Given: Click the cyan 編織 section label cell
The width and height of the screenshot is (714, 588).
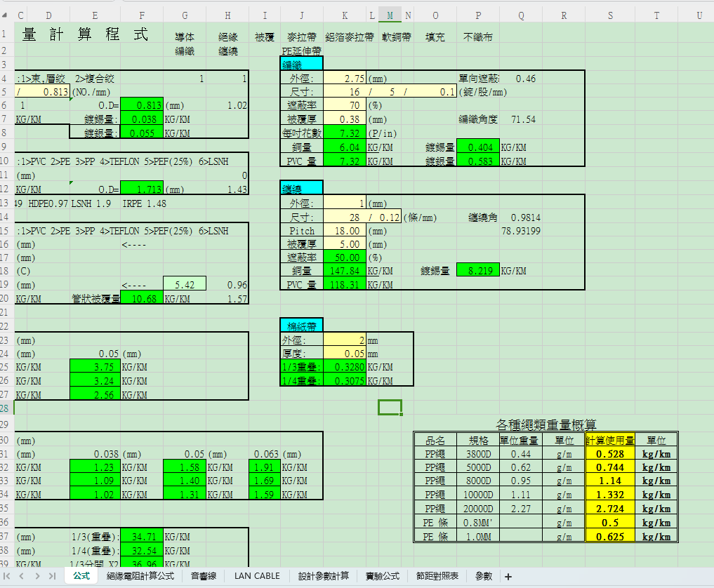Looking at the screenshot, I should (301, 64).
